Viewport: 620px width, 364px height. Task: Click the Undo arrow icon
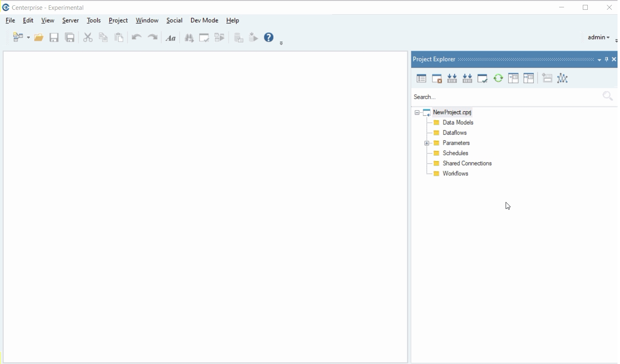(136, 38)
